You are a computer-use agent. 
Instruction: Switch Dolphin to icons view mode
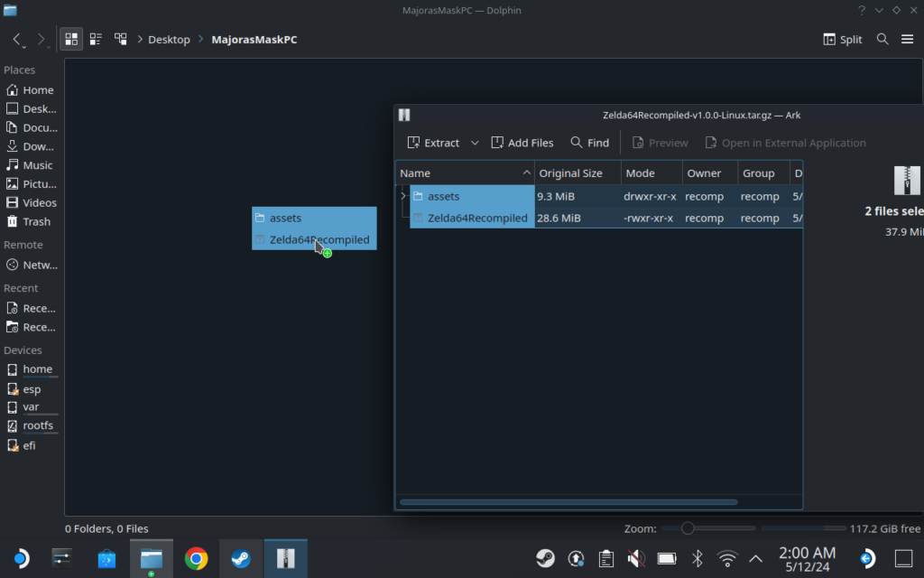coord(71,40)
